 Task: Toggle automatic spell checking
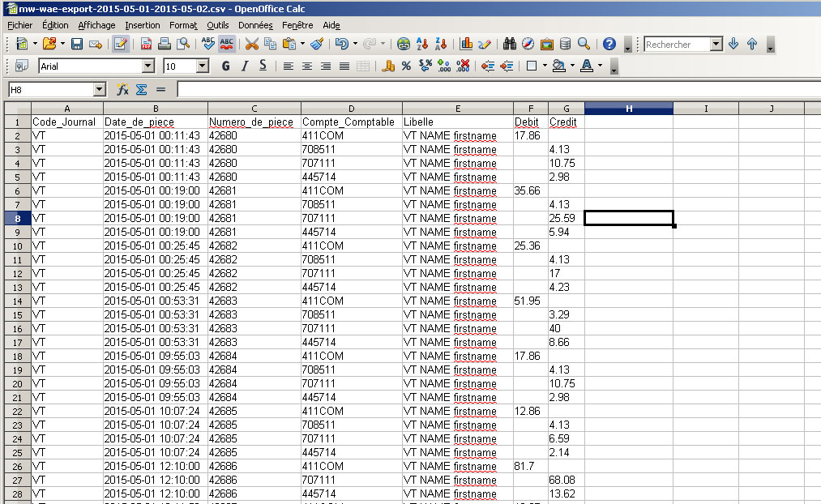pos(227,45)
